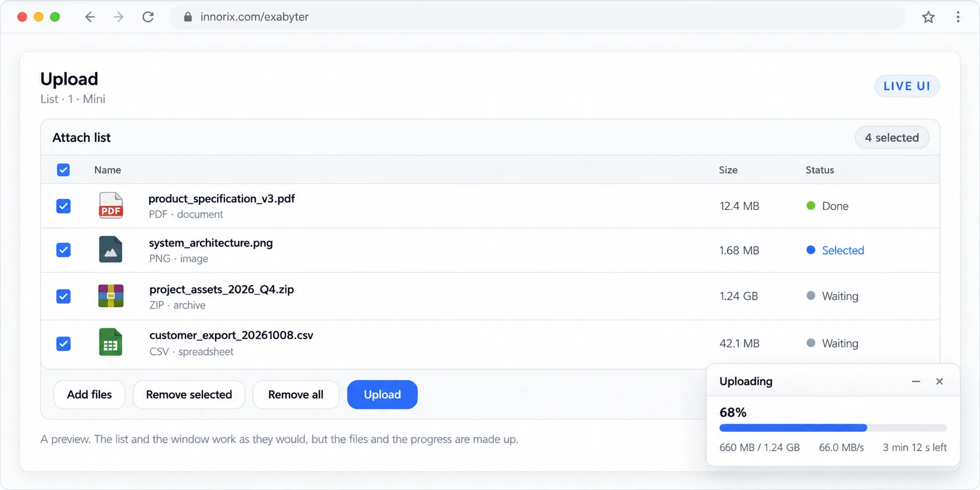980x490 pixels.
Task: Click the green Done status dot
Action: tap(810, 206)
